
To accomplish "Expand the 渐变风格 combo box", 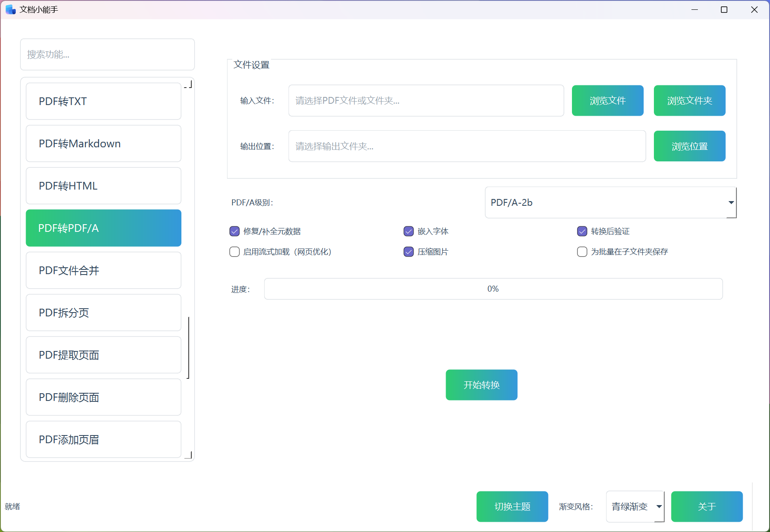I will pos(635,506).
